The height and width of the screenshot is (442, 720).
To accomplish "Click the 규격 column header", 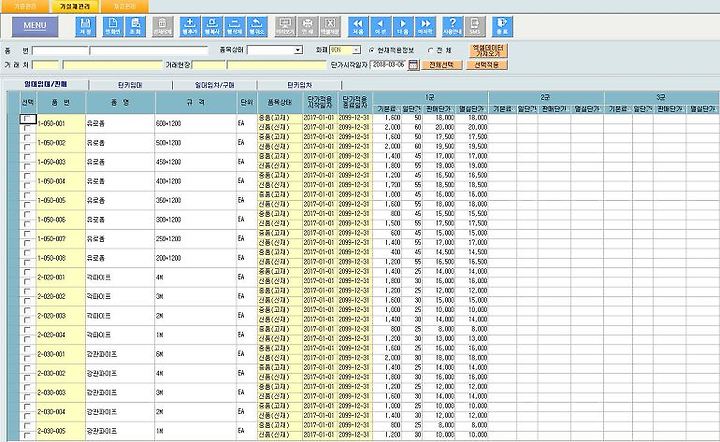I will [197, 102].
